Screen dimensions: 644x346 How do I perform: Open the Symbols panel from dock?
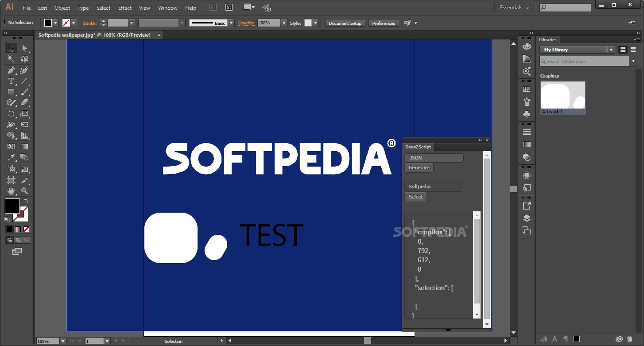(527, 114)
